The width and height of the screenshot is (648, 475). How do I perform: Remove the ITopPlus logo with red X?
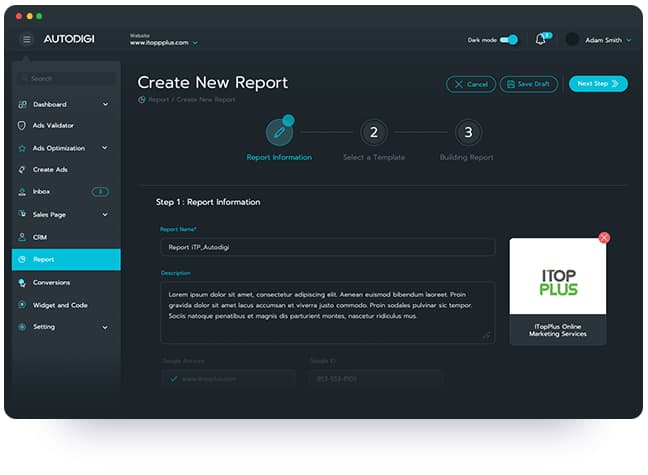[x=603, y=238]
